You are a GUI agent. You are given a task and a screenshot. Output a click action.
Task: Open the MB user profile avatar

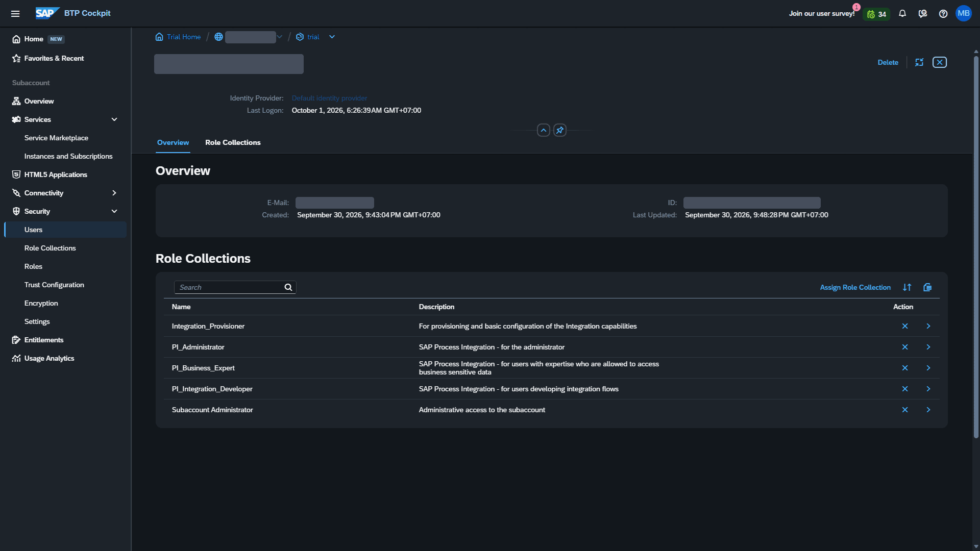click(x=964, y=13)
